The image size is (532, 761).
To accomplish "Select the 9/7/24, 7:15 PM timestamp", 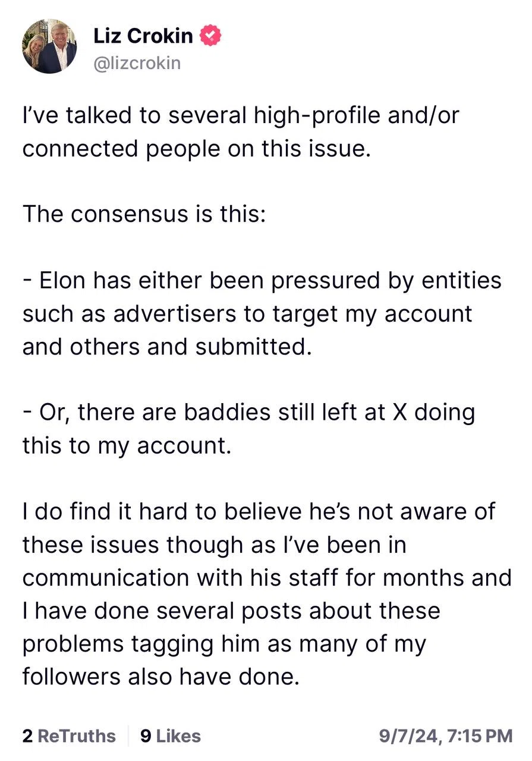I will tap(446, 736).
